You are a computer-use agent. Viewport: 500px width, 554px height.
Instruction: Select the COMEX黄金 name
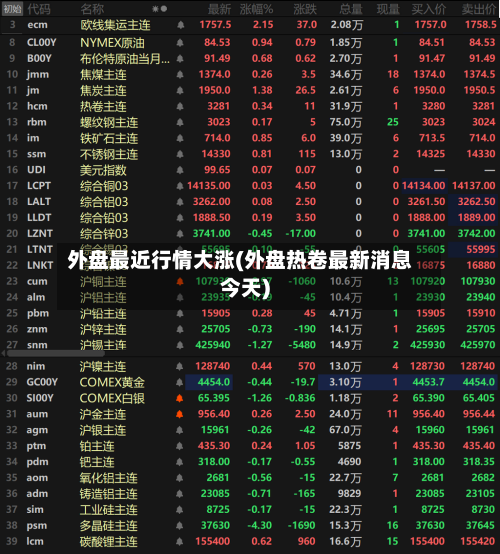coord(112,382)
